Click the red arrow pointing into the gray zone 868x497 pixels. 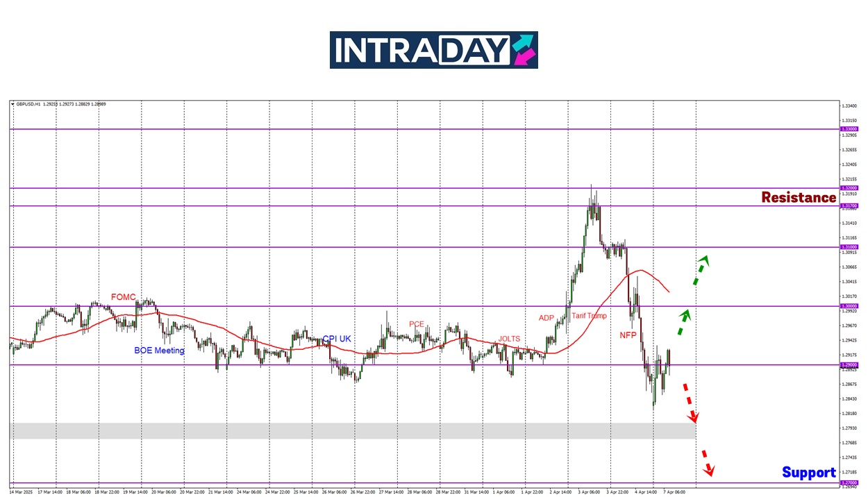coord(689,402)
